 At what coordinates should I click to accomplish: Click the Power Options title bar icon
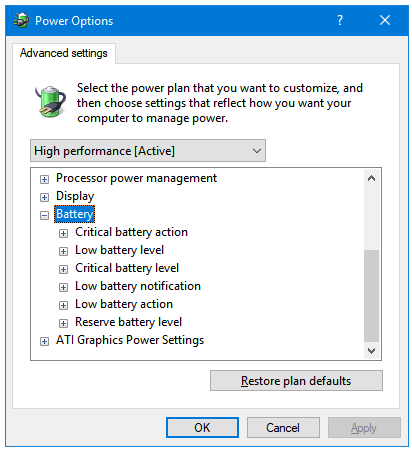[22, 21]
